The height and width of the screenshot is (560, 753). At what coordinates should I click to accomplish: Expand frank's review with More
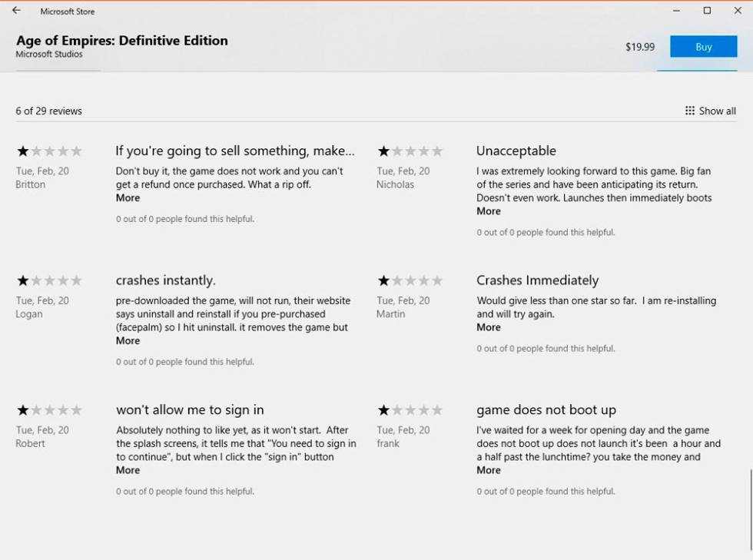tap(489, 470)
